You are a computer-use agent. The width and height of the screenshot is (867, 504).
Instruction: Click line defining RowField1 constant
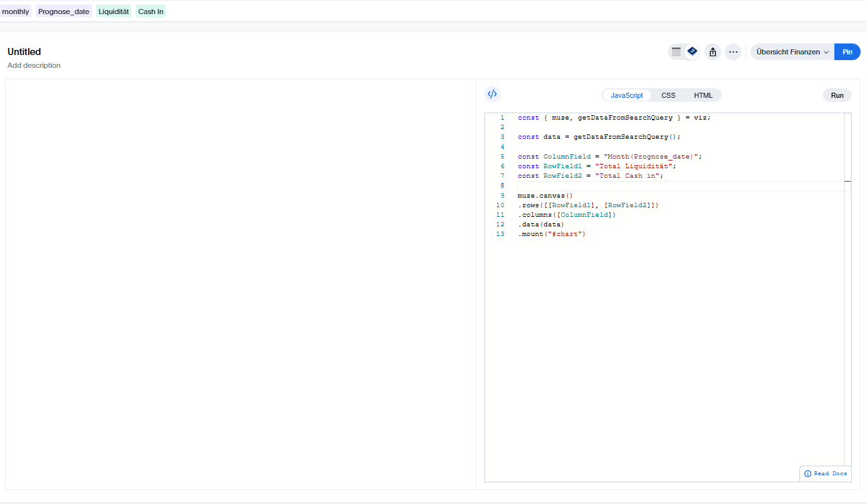pos(597,166)
